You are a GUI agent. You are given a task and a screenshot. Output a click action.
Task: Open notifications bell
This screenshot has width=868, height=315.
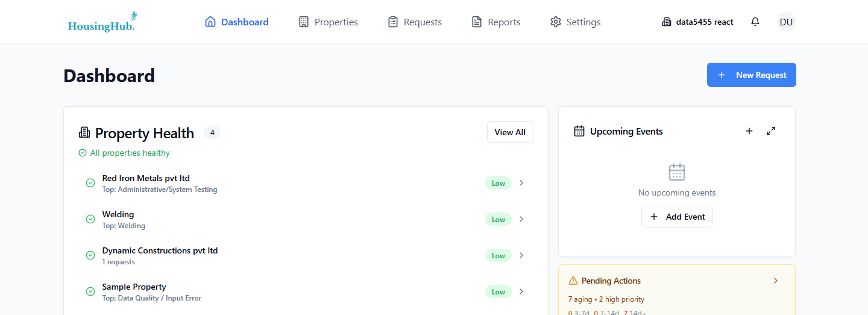tap(755, 22)
